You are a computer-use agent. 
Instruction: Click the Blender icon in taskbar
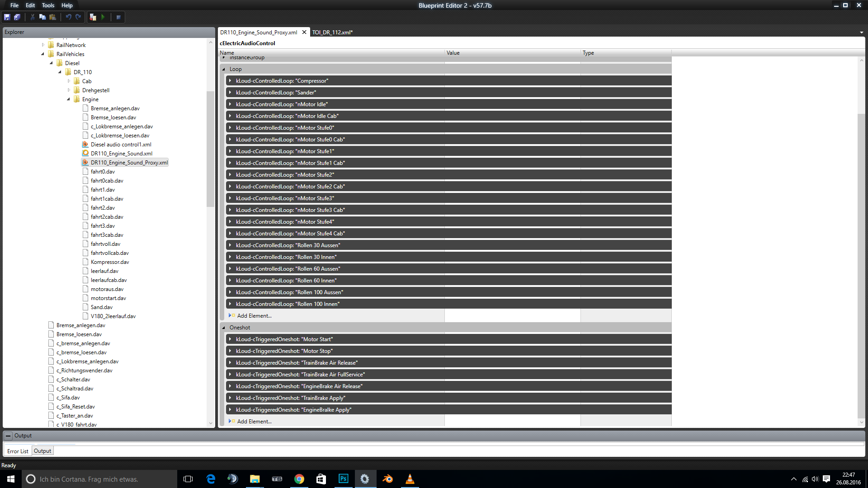tap(387, 479)
